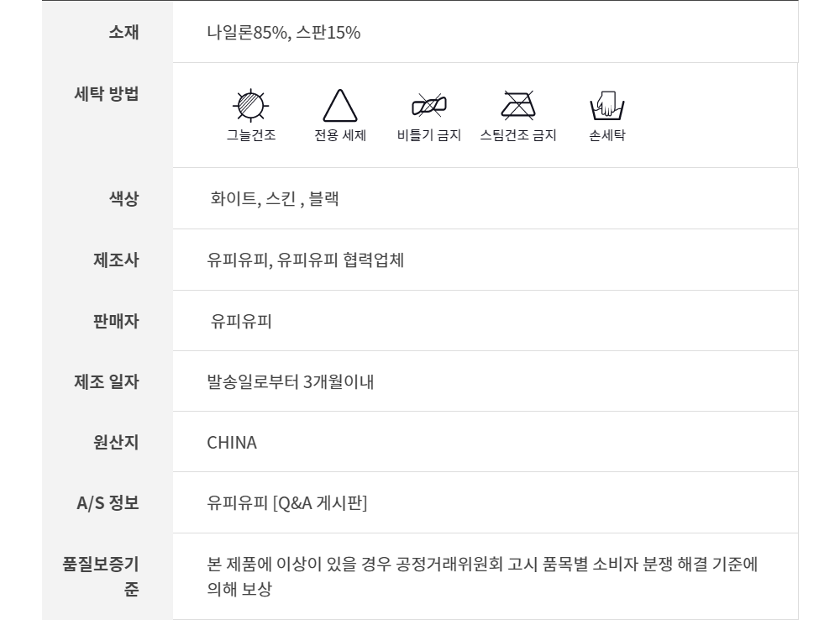Click the 비틀기 금지 caption text
The width and height of the screenshot is (840, 620).
(428, 135)
